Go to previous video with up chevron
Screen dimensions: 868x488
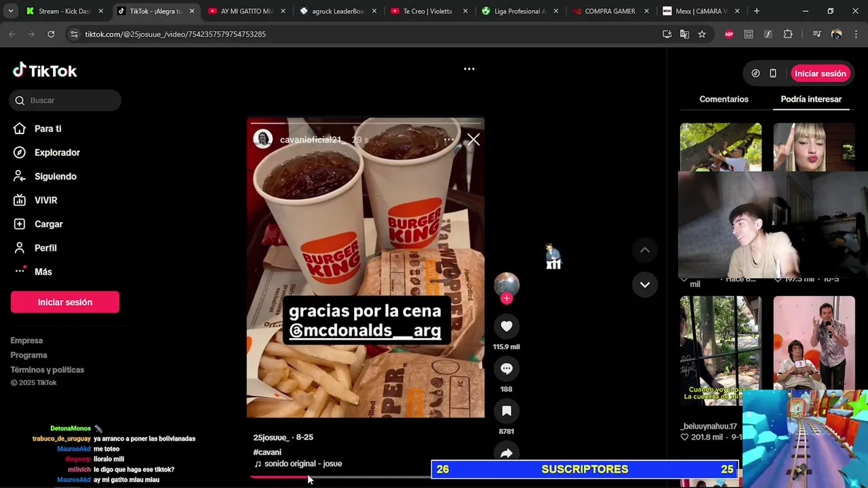pos(645,250)
